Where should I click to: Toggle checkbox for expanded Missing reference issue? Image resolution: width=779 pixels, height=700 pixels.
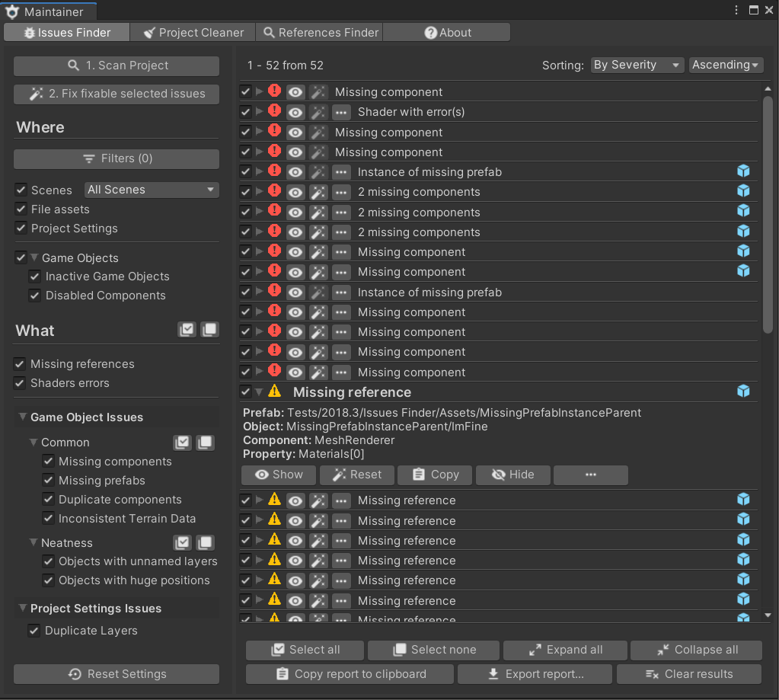245,392
